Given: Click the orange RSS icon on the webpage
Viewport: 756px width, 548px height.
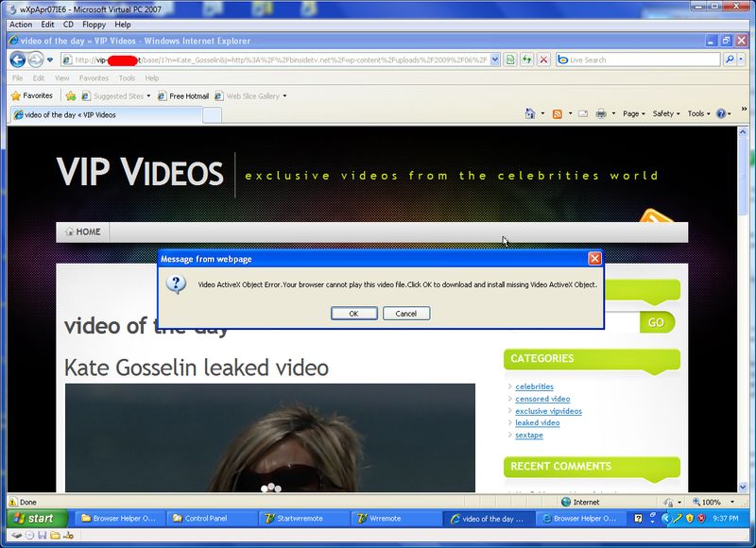Looking at the screenshot, I should tap(657, 216).
